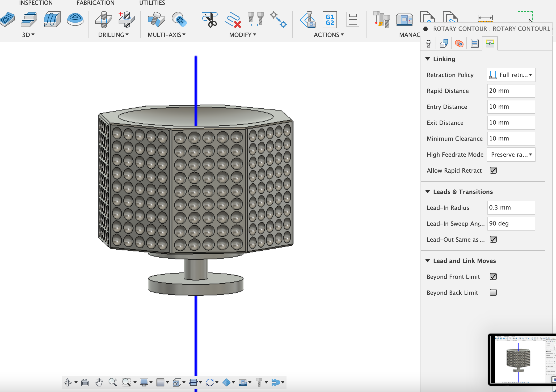Select the Hole Recognition icon with the plus
The width and height of the screenshot is (556, 392).
tap(126, 19)
